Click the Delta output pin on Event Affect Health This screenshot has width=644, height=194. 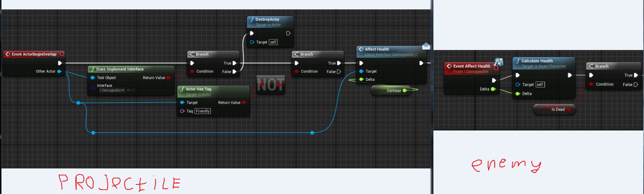click(493, 89)
